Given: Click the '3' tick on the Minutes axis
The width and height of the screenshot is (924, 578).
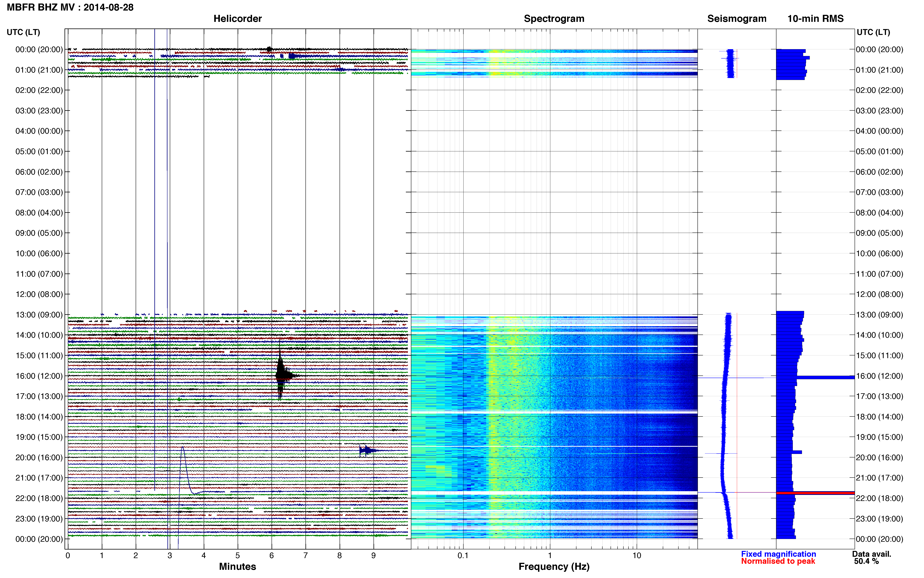Looking at the screenshot, I should point(170,555).
